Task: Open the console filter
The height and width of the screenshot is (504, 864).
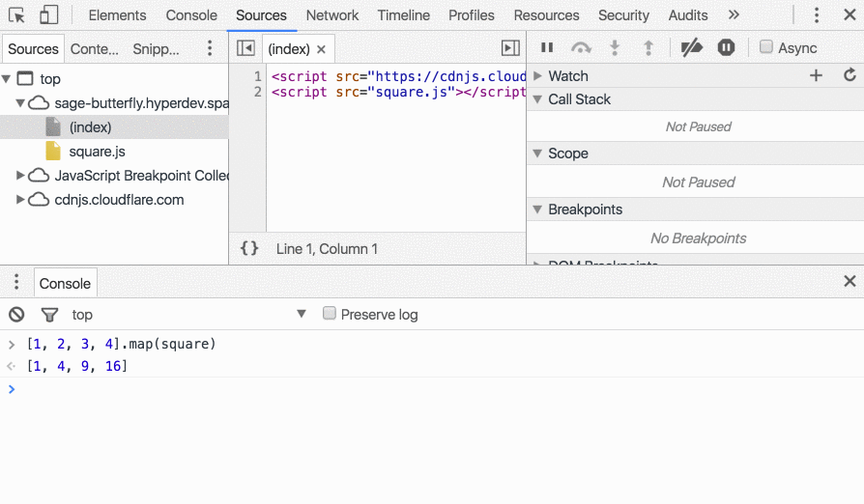Action: [x=49, y=315]
